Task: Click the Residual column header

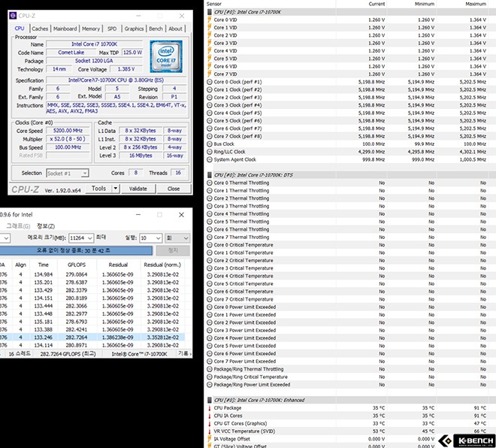Action: [x=118, y=265]
